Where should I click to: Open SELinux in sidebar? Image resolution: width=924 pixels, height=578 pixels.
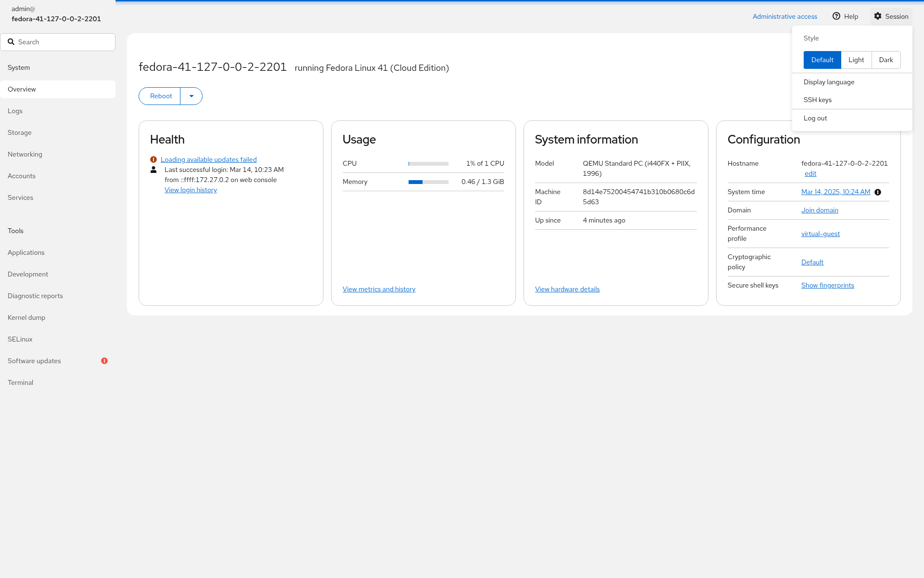58,339
